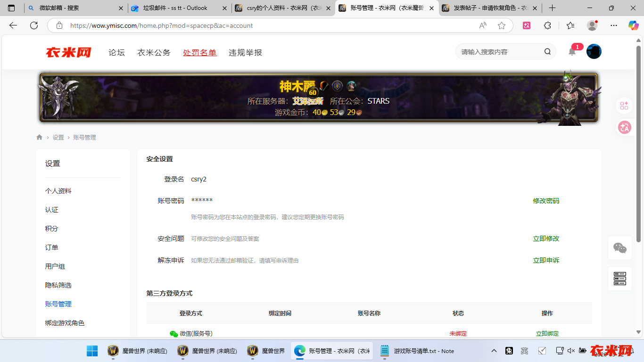This screenshot has width=644, height=362.
Task: Open Edge Settings and more menu
Action: (x=613, y=25)
